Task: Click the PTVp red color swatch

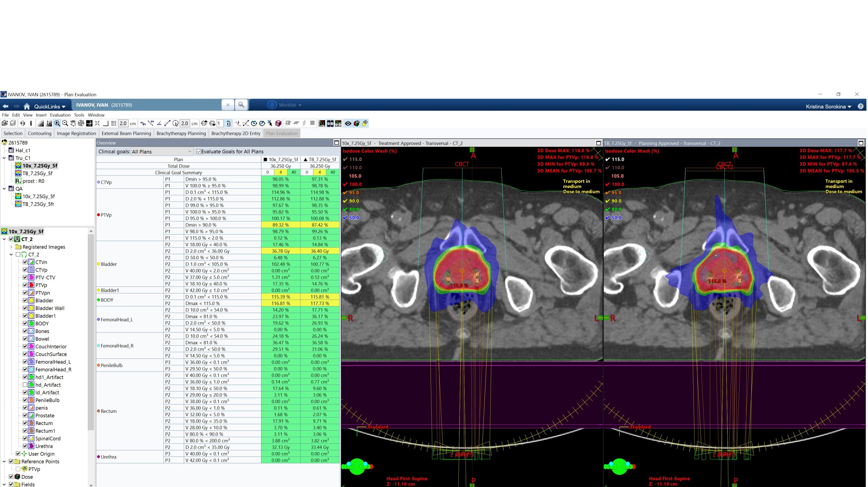Action: pos(31,285)
